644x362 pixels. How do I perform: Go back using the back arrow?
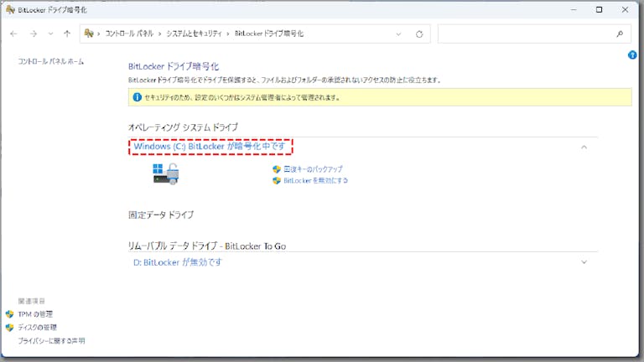pos(13,34)
